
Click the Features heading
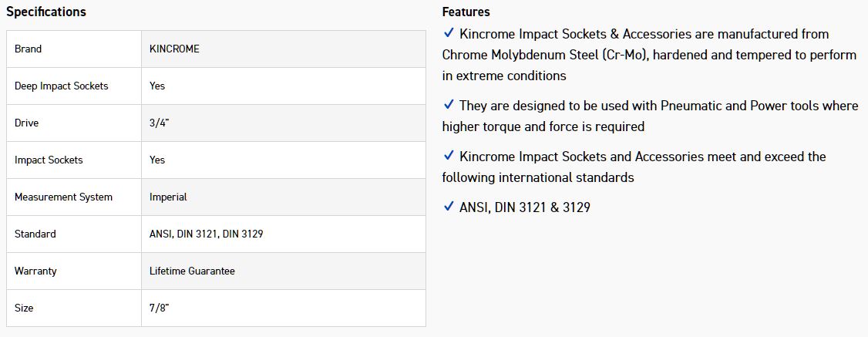coord(466,12)
